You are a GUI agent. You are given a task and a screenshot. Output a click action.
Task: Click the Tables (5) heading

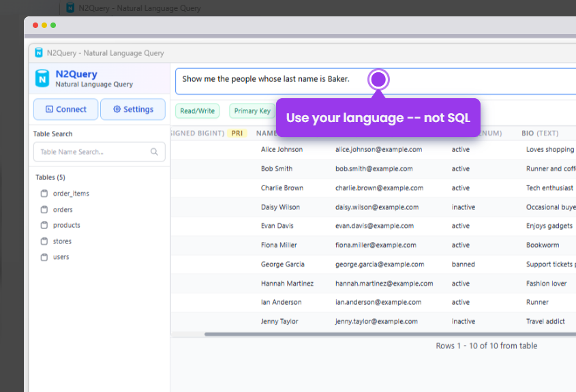pos(50,177)
